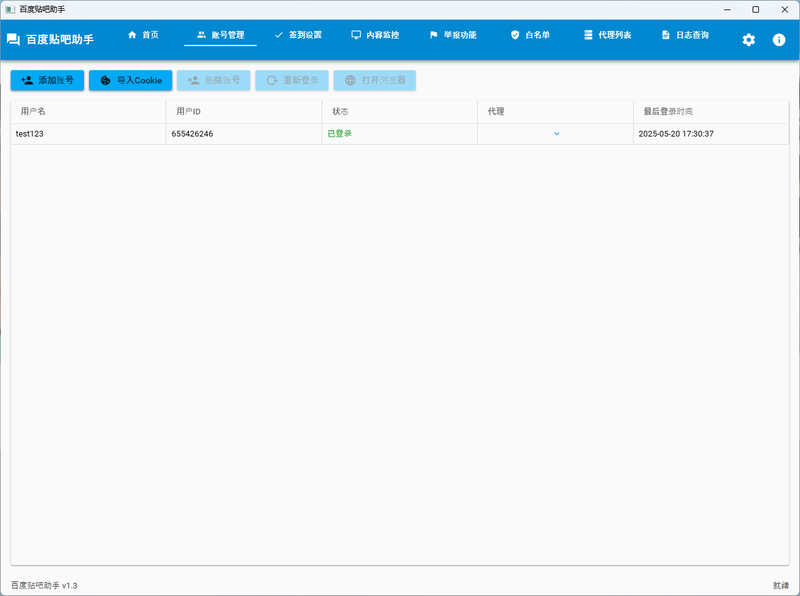Select the test123 username cell
Image resolution: width=800 pixels, height=596 pixels.
[88, 134]
